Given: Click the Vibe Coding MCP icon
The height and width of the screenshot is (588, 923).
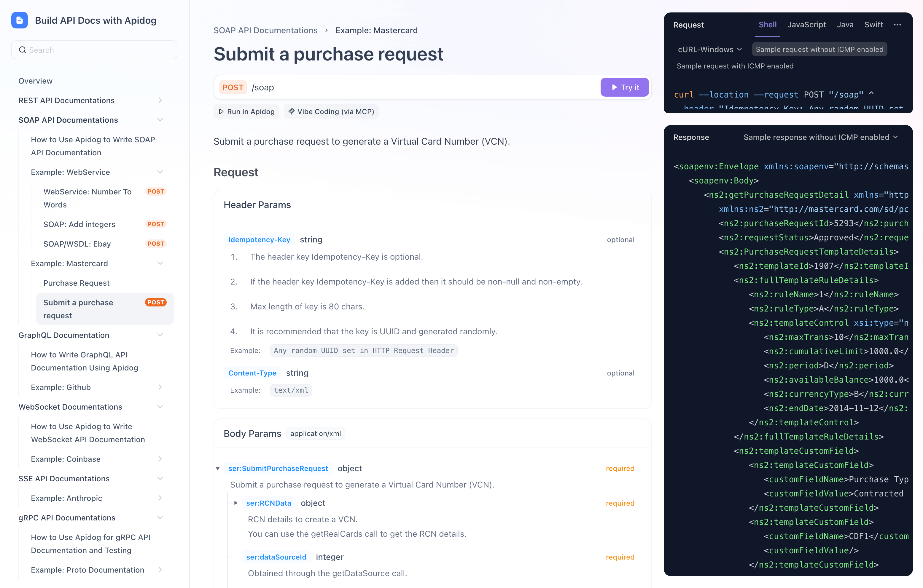Looking at the screenshot, I should pyautogui.click(x=291, y=111).
